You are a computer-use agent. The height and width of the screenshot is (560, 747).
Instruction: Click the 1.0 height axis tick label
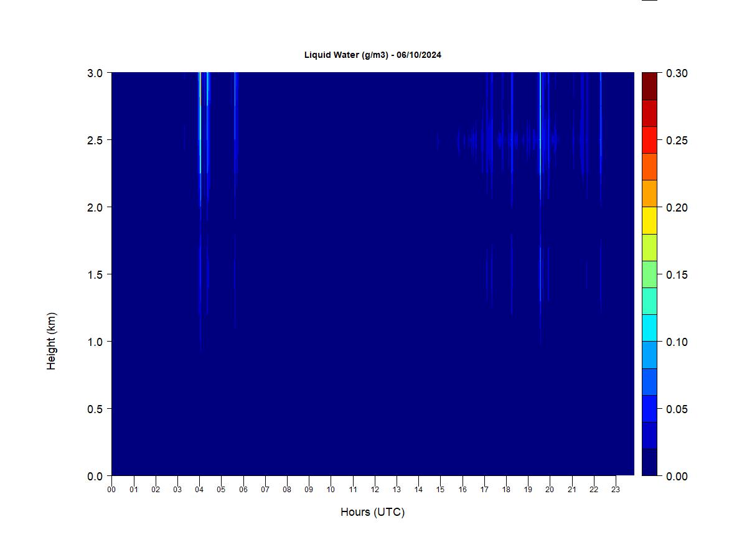coord(95,342)
